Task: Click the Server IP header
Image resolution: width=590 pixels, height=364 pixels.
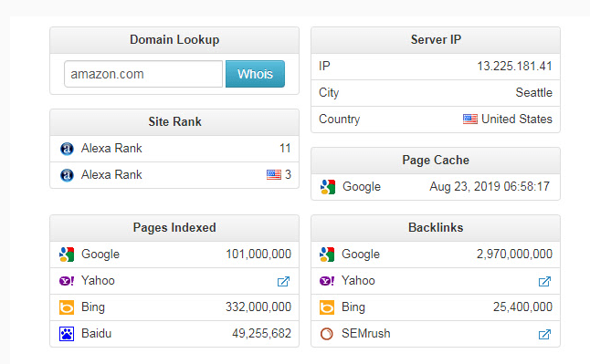Action: click(436, 40)
